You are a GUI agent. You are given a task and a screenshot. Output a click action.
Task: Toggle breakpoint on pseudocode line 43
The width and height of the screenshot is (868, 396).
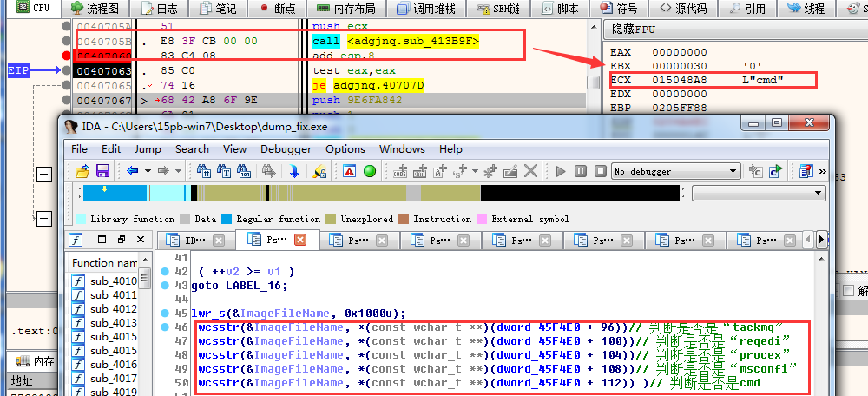164,286
